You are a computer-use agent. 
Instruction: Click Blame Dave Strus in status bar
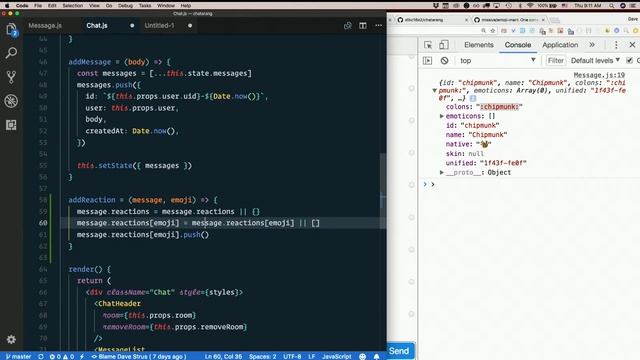click(x=139, y=356)
